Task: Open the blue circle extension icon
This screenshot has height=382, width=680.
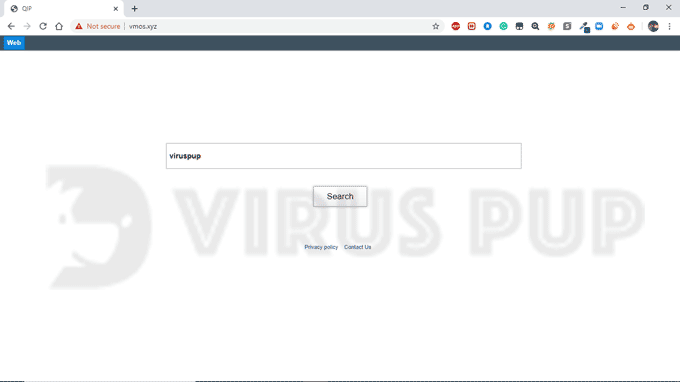Action: [x=487, y=26]
